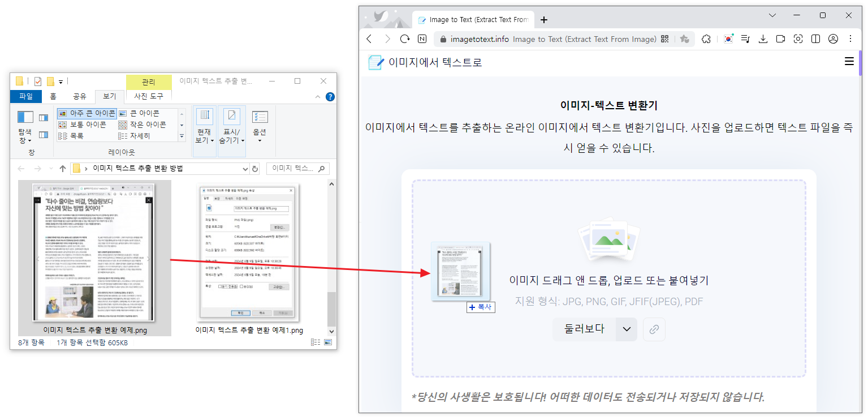
Task: Refresh the Explorer folder view
Action: tap(255, 169)
